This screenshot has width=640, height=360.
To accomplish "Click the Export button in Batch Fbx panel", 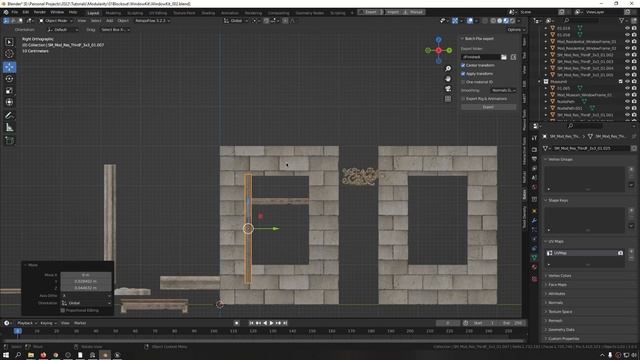I will point(488,107).
